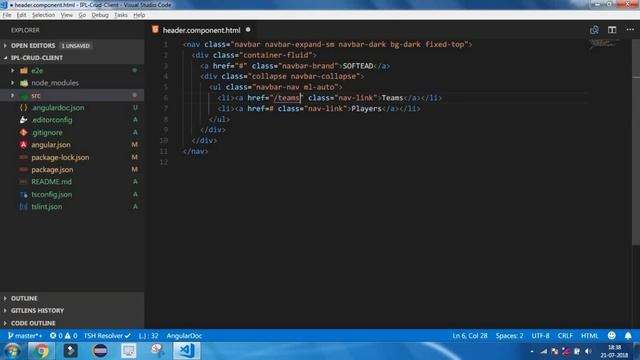
Task: Open Chrome from the taskbar
Action: click(41, 351)
